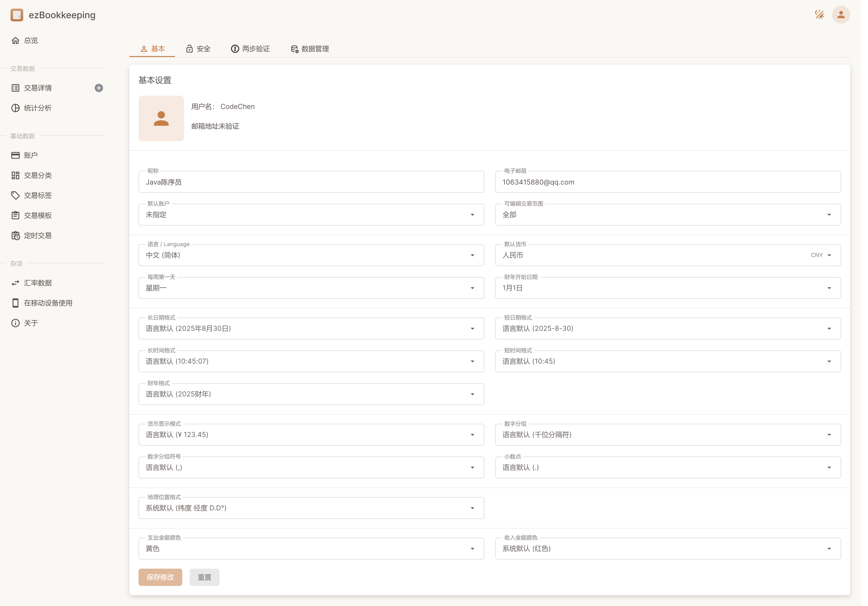868x606 pixels.
Task: Open the 支出金额颜色 color dropdown
Action: [x=311, y=549]
